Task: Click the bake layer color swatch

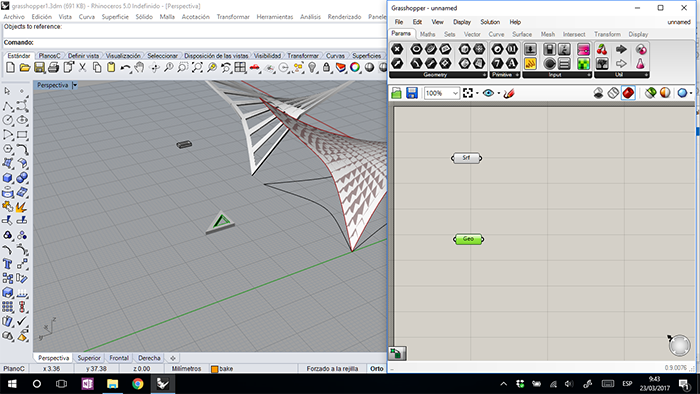Action: tap(214, 369)
